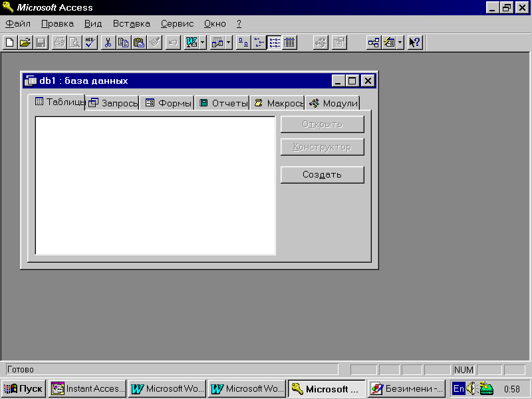Screen dimensions: 532x399
Task: Click the Готово status bar text
Action: tap(21, 370)
